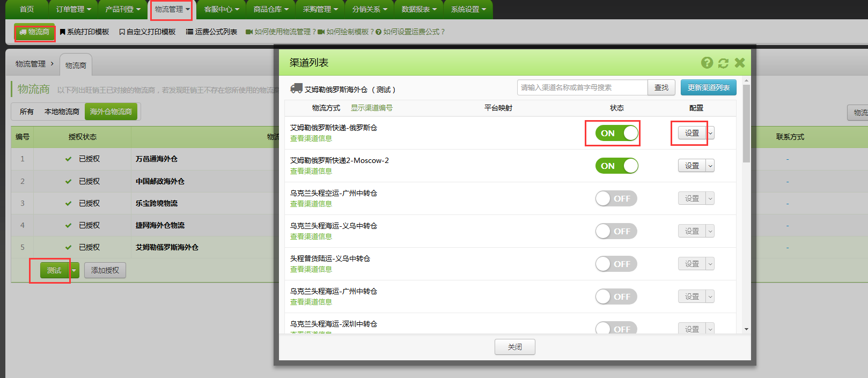Select the 本地物流商 filter tab

(62, 112)
